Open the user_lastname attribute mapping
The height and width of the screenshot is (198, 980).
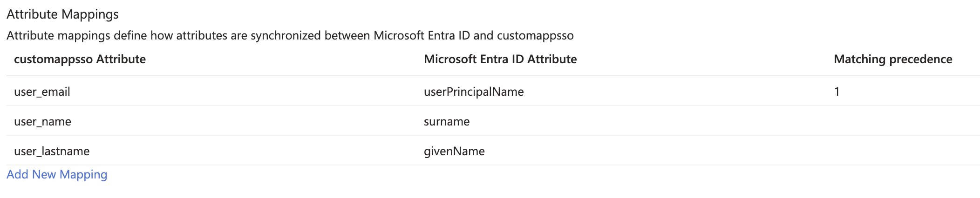pyautogui.click(x=52, y=151)
